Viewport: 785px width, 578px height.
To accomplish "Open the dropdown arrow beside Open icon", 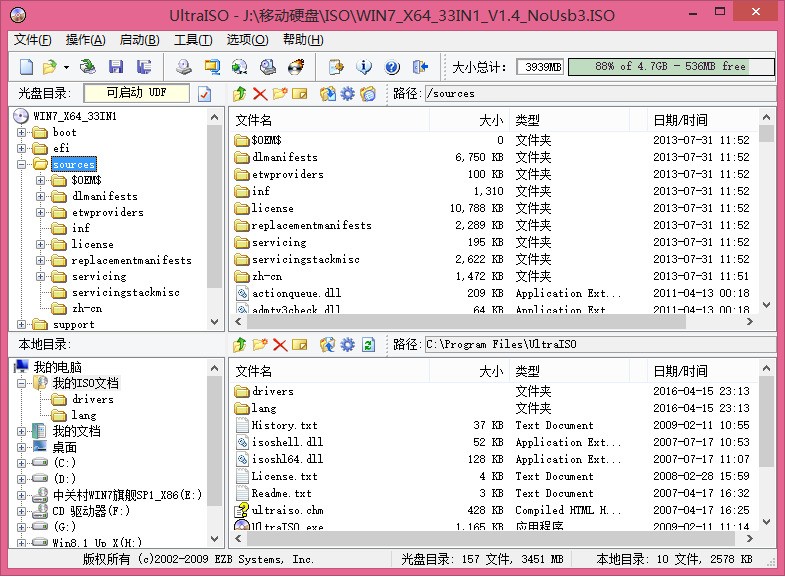I will pyautogui.click(x=66, y=67).
